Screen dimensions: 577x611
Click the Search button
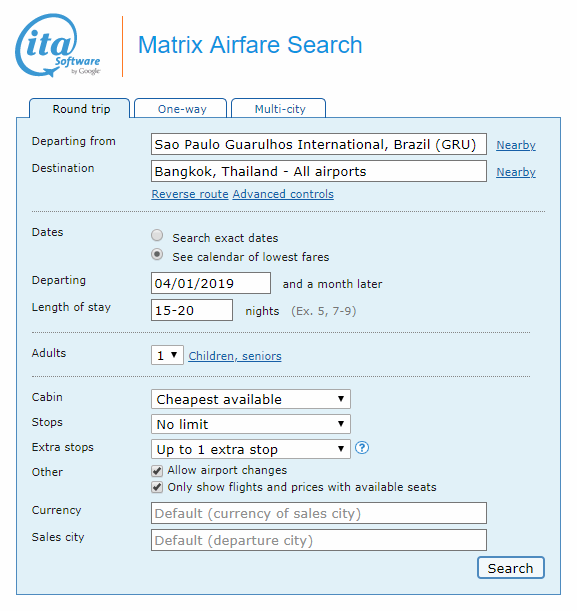(x=510, y=568)
